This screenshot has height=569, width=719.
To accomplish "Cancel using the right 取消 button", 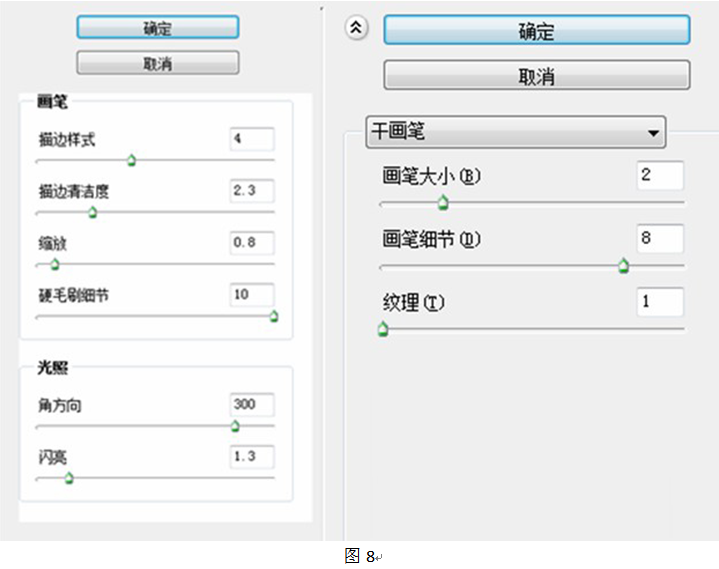I will click(536, 75).
